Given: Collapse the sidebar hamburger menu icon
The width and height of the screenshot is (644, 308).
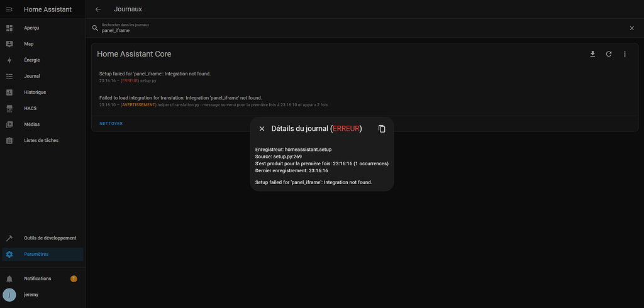Looking at the screenshot, I should 9,9.
